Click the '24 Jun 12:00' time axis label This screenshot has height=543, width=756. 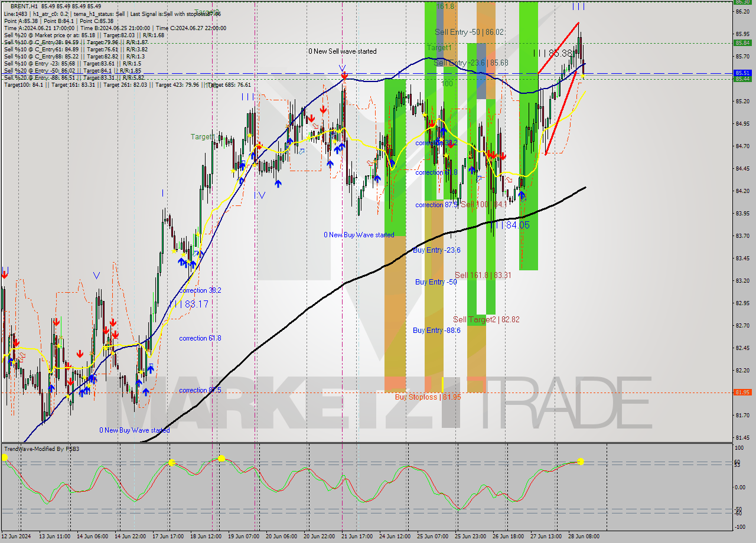[395, 537]
